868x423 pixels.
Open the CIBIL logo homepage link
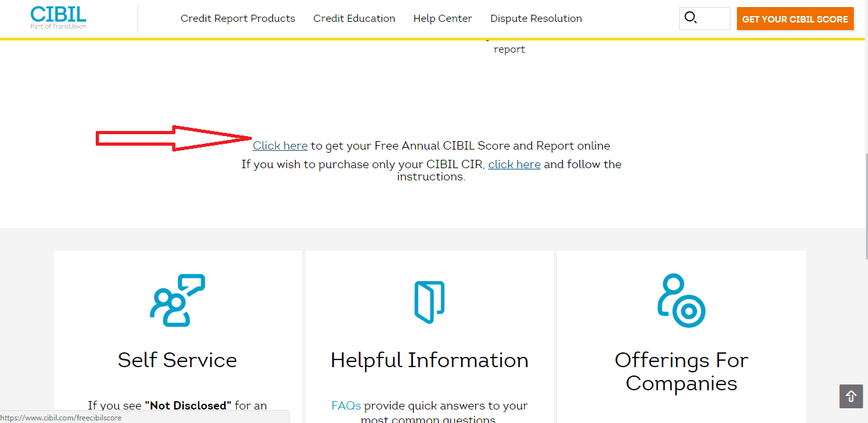click(58, 18)
